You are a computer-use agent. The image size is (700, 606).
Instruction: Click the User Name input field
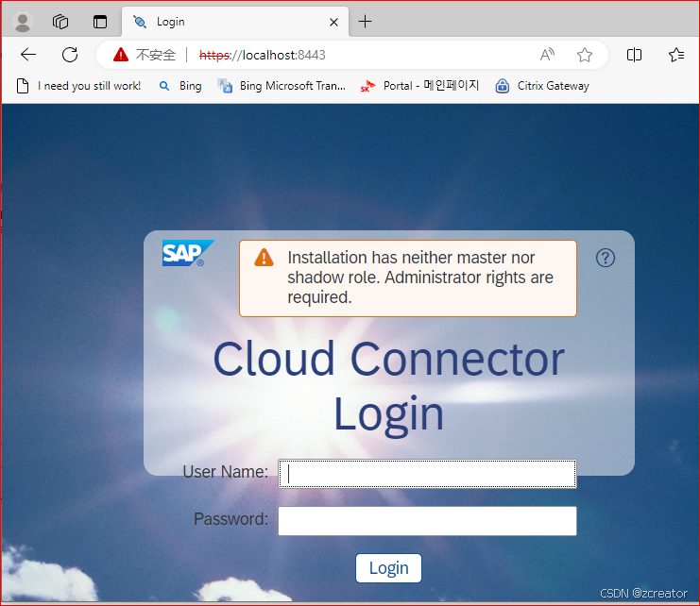427,474
